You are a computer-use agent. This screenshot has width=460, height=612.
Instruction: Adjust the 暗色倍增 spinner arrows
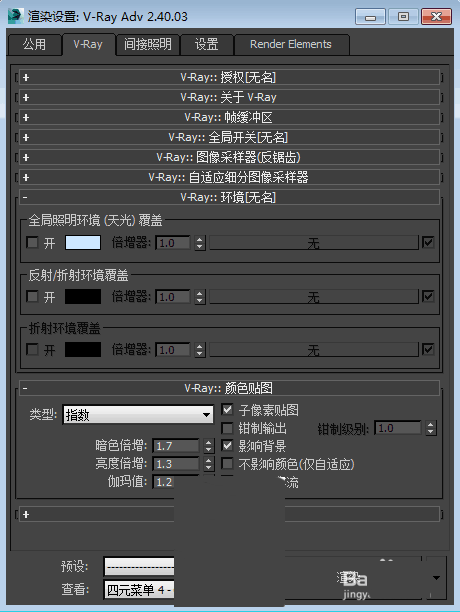coord(209,446)
